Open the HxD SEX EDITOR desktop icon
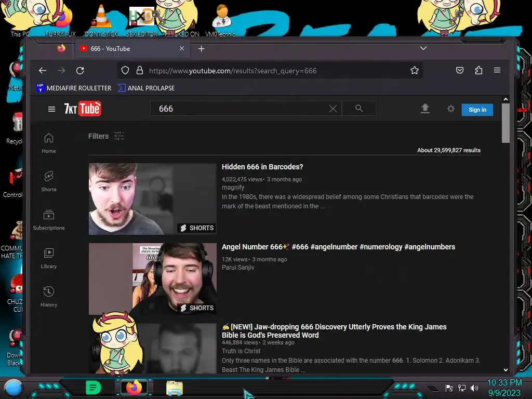 point(142,21)
